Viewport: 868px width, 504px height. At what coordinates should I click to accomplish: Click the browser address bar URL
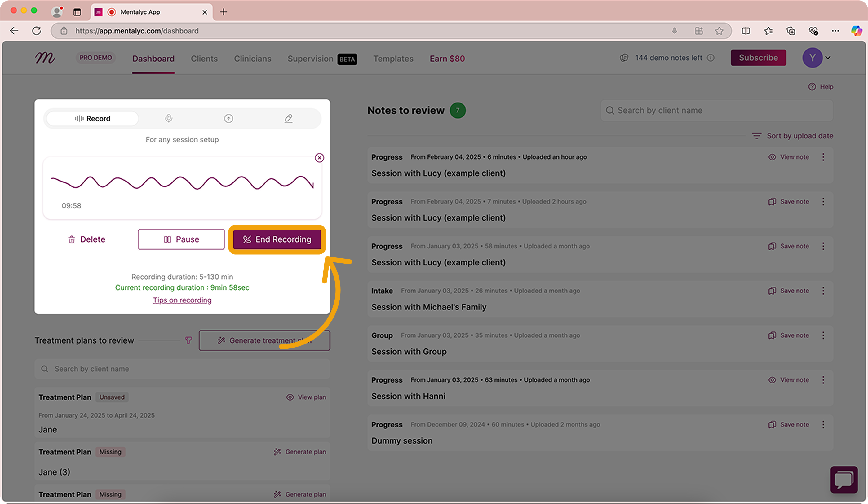coord(137,31)
